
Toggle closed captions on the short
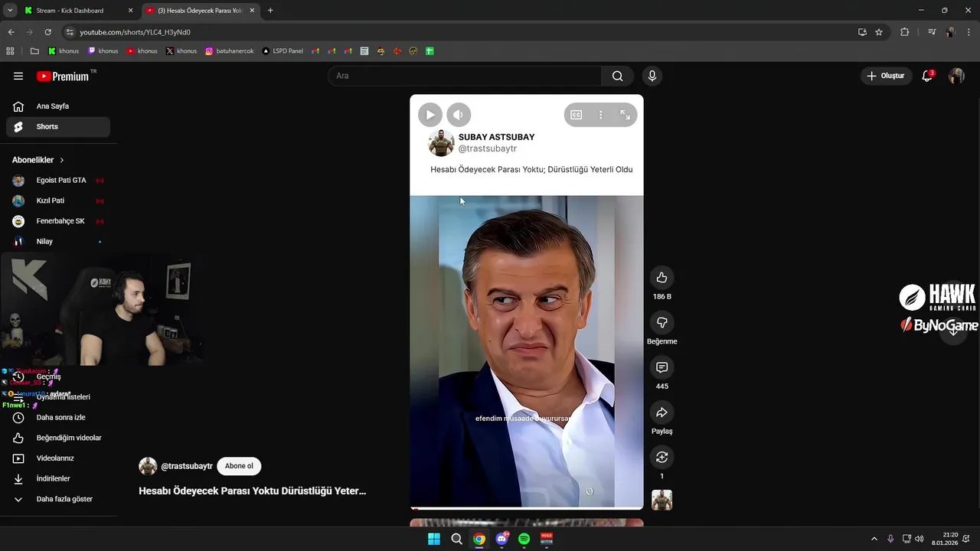(576, 115)
